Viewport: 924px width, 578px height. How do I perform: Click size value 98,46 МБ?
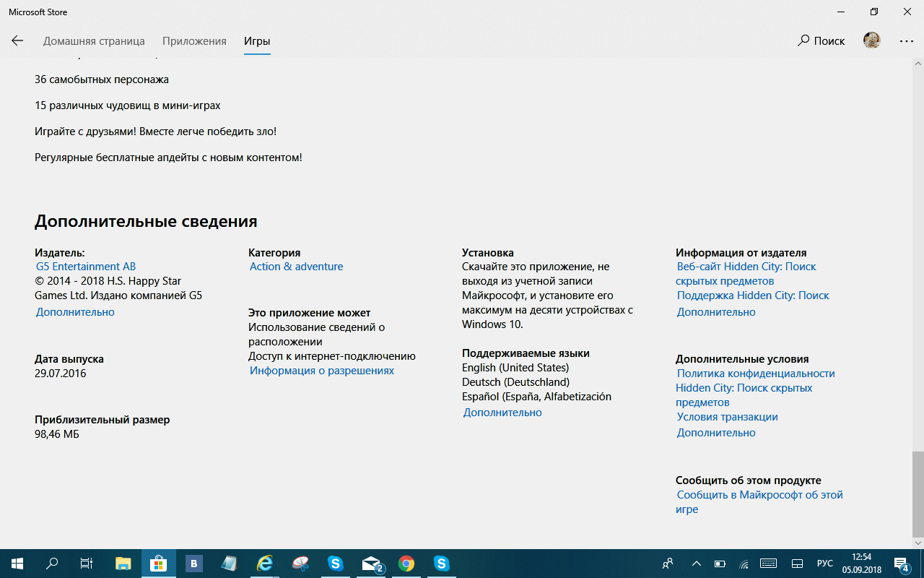click(x=57, y=434)
